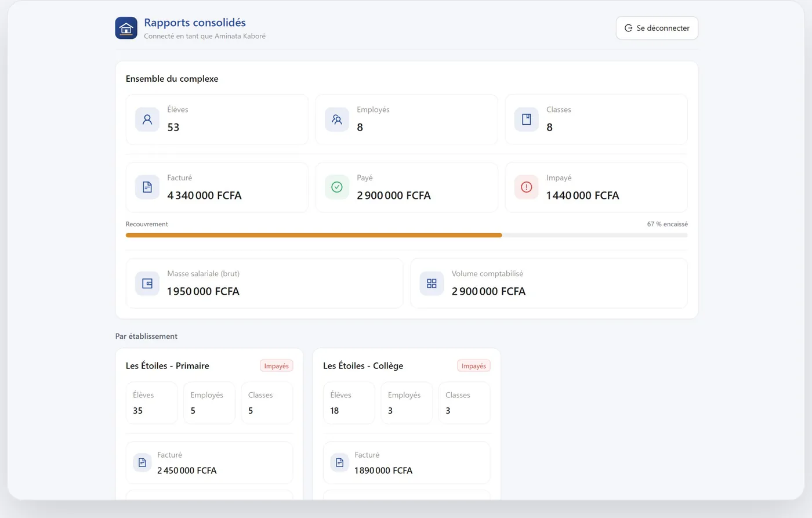Click the Recouvrement label
The width and height of the screenshot is (812, 518).
147,224
